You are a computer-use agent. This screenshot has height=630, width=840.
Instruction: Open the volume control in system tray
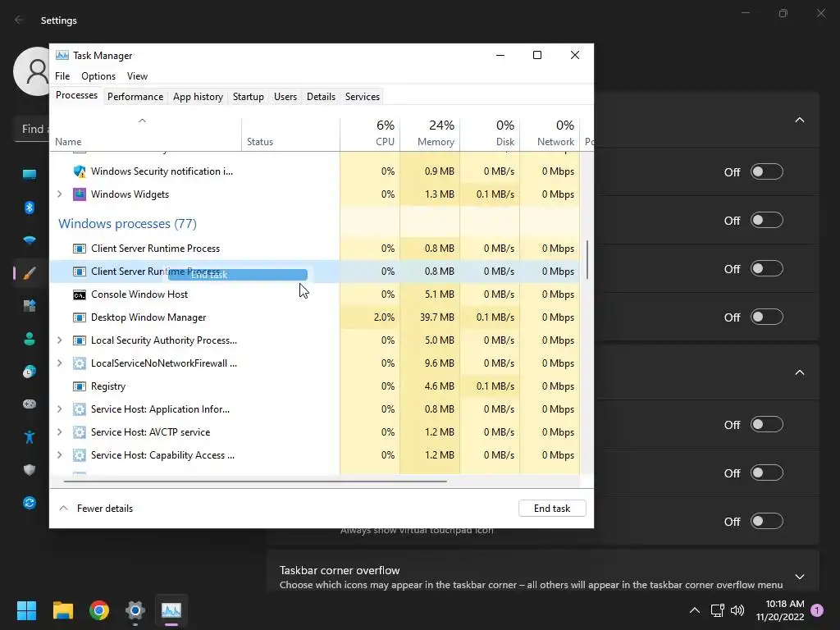pos(737,610)
